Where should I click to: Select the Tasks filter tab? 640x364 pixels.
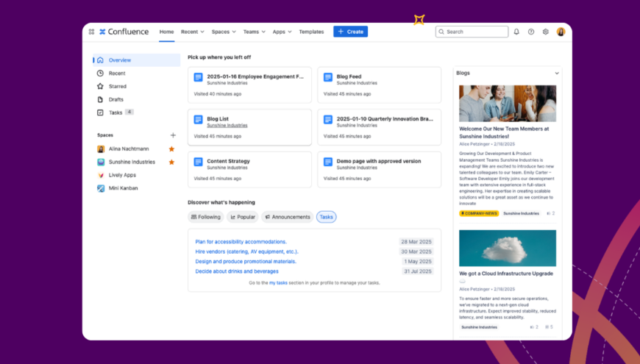click(326, 217)
